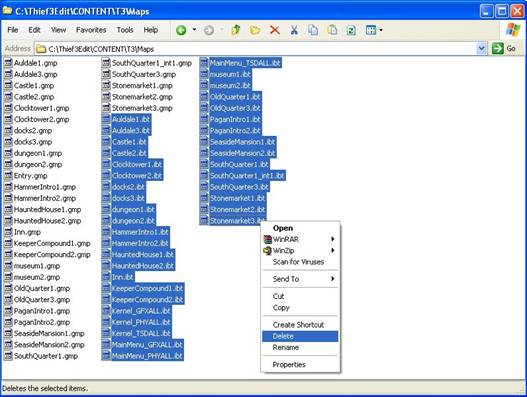Click the Forward navigation arrow button
The image size is (527, 397).
(209, 30)
